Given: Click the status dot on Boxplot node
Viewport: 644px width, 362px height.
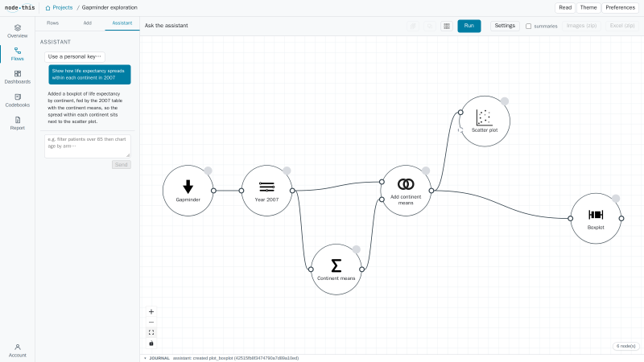Looking at the screenshot, I should [616, 199].
